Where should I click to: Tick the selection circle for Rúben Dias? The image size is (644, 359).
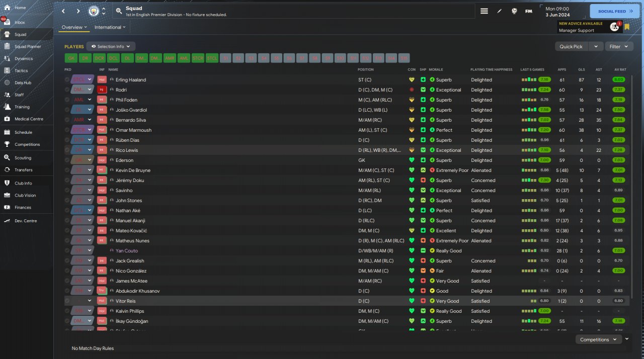click(67, 140)
